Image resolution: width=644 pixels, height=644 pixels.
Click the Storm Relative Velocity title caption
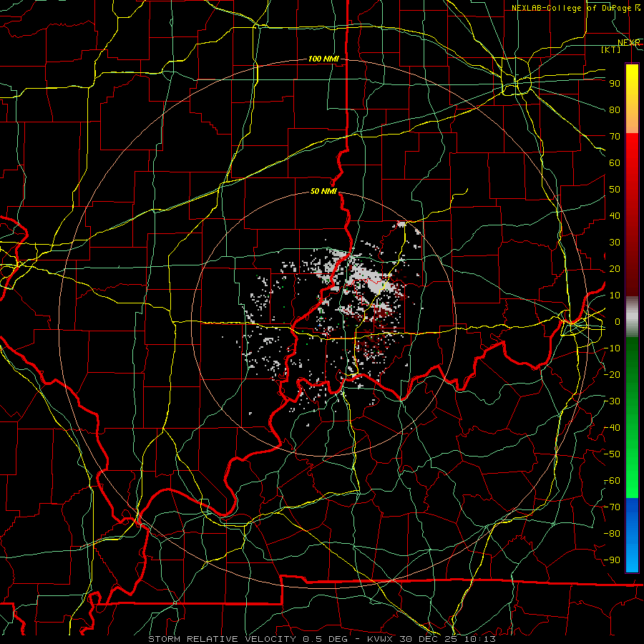[x=321, y=639]
